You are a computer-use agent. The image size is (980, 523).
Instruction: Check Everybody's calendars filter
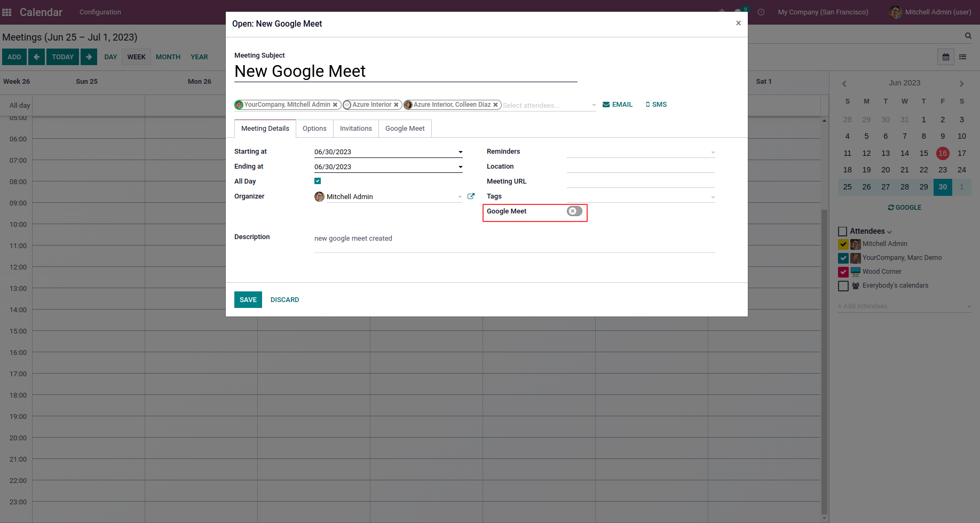pos(843,286)
